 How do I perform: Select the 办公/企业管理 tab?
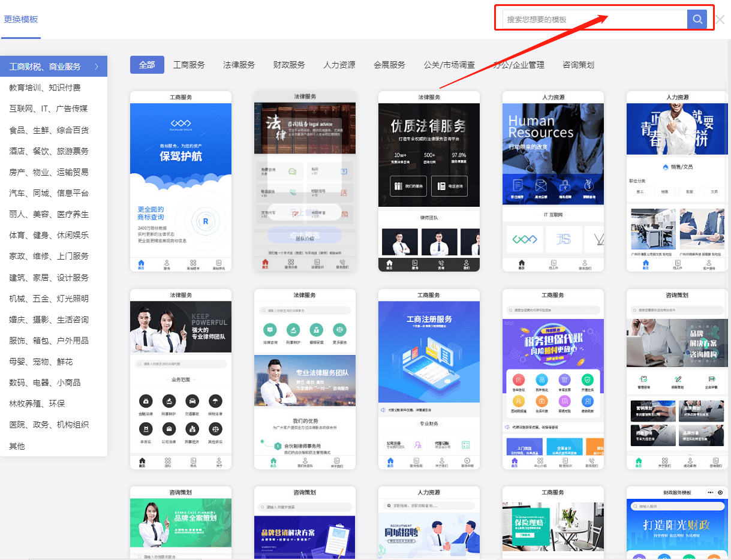pyautogui.click(x=519, y=65)
